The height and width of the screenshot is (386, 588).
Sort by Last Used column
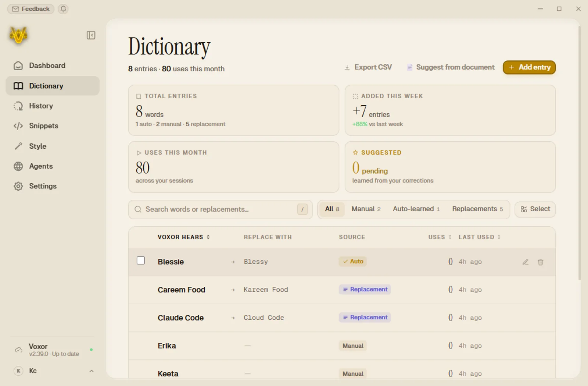click(480, 237)
